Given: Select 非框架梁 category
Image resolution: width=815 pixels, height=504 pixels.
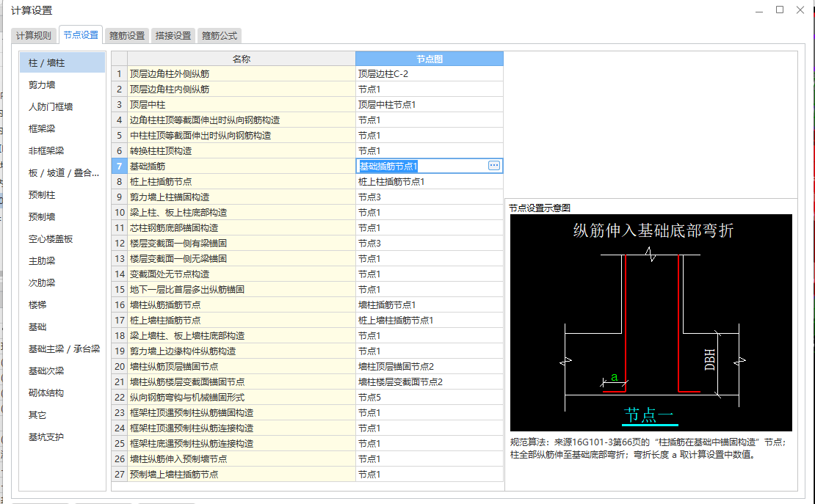Looking at the screenshot, I should point(62,150).
